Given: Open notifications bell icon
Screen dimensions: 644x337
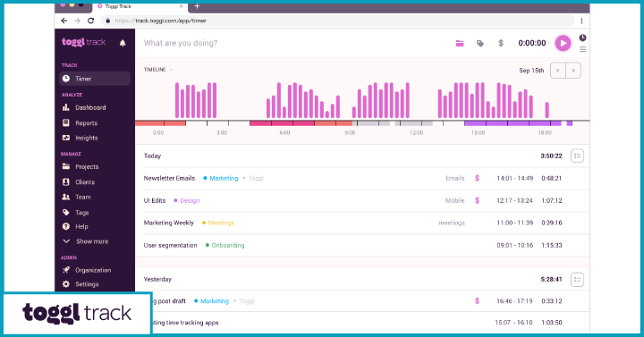Looking at the screenshot, I should coord(123,43).
